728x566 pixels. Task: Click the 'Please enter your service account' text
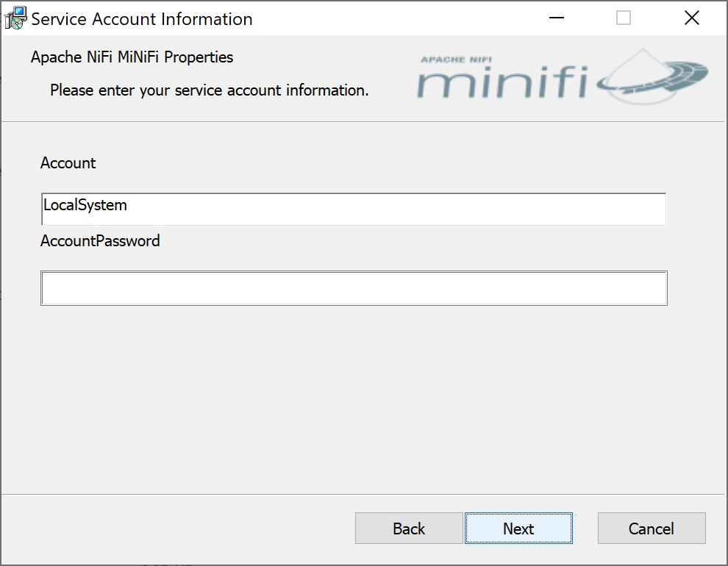pos(209,90)
